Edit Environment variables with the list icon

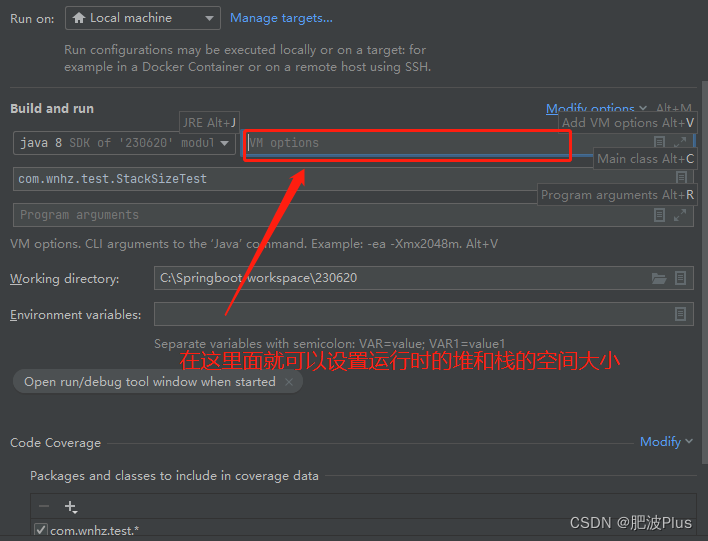click(x=680, y=314)
